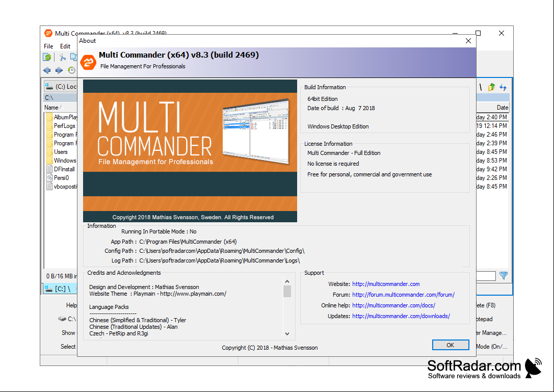Image resolution: width=554 pixels, height=392 pixels.
Task: Select the first Program Files folder row
Action: 62,135
